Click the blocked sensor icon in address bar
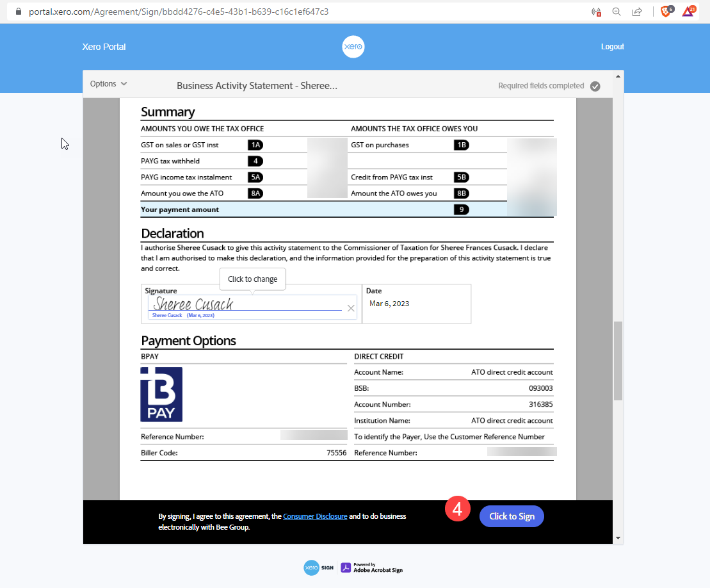 (596, 12)
